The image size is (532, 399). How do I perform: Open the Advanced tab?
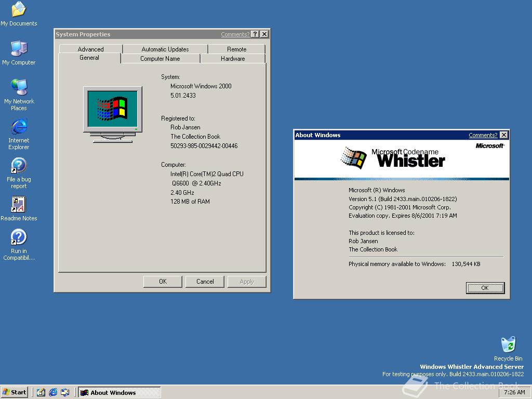[x=90, y=49]
